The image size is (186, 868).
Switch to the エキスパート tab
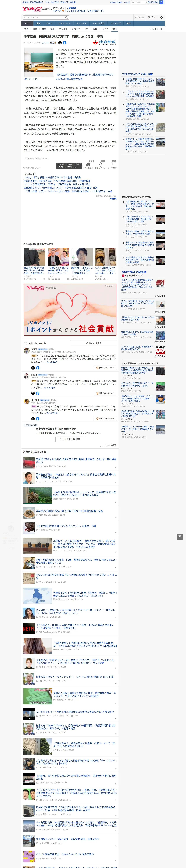(64, 24)
